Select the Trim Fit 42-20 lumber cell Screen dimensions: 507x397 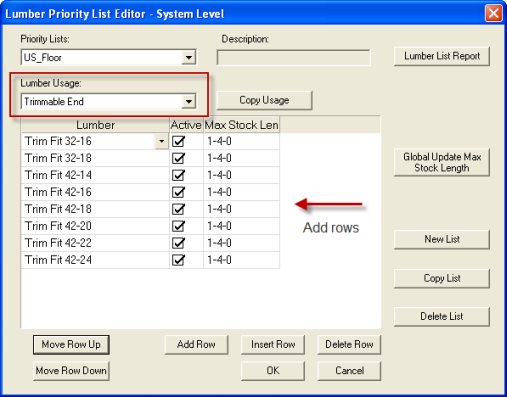(96, 226)
